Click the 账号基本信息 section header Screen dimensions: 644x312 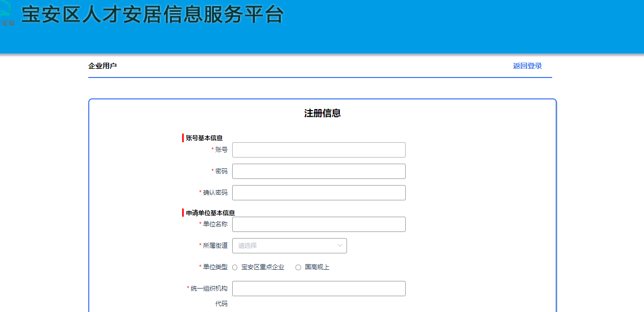(204, 138)
